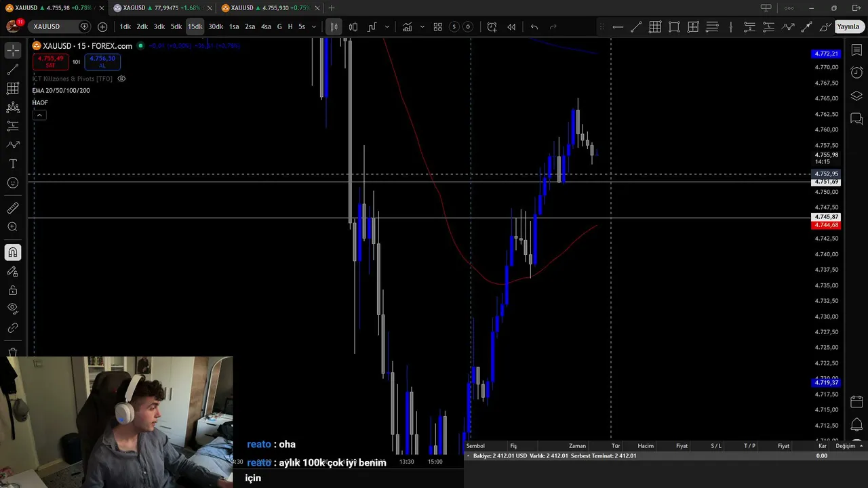Toggle lock all drawings

click(x=13, y=290)
